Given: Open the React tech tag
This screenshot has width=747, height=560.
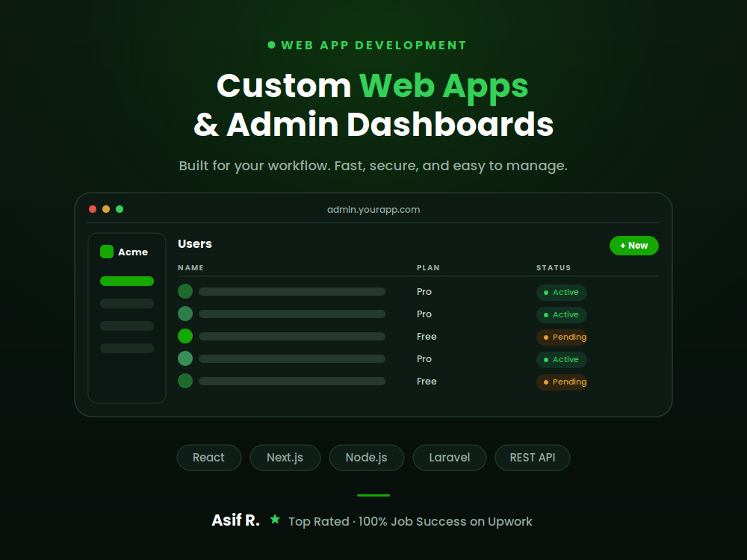Looking at the screenshot, I should click(208, 458).
